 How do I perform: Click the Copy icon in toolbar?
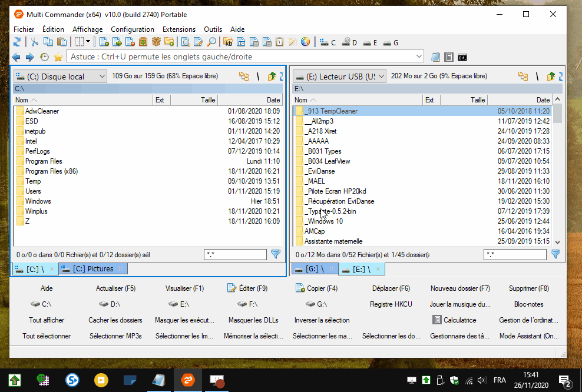(48, 42)
